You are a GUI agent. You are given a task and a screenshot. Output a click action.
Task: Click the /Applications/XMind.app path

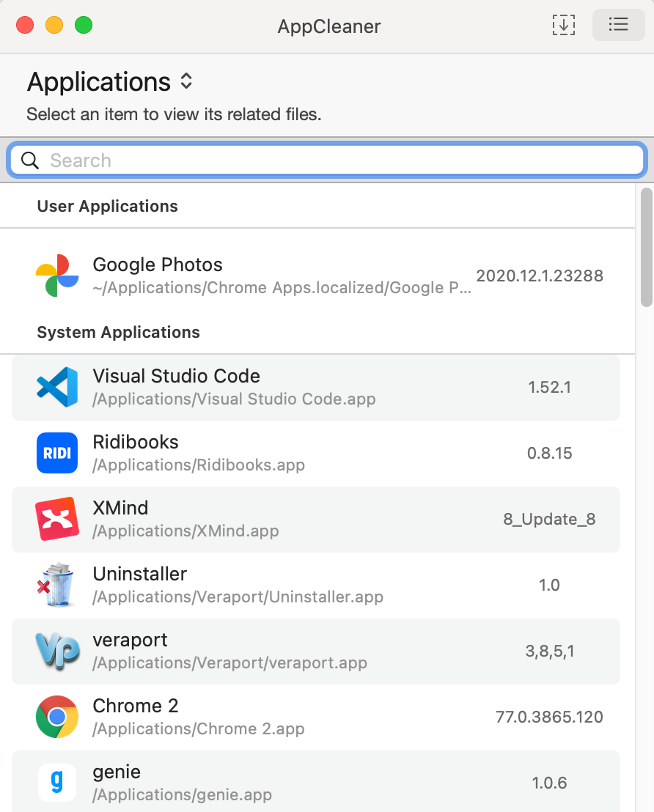[x=185, y=531]
